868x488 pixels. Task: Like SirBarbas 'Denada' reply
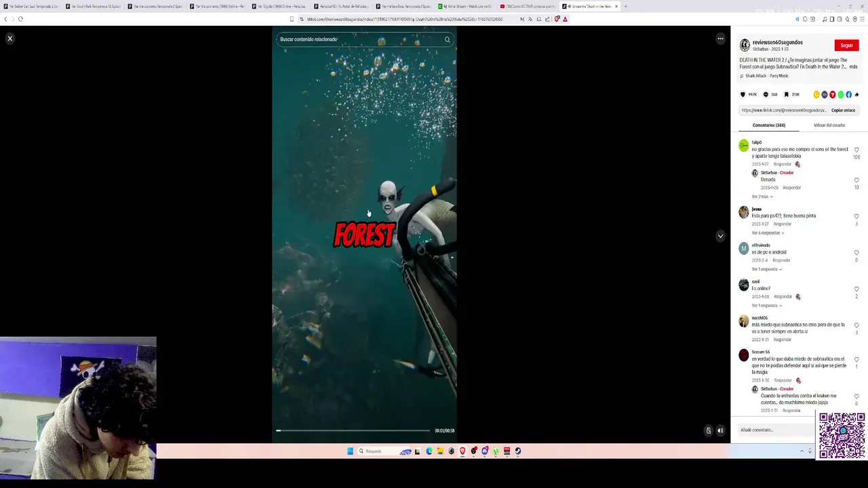coord(856,180)
